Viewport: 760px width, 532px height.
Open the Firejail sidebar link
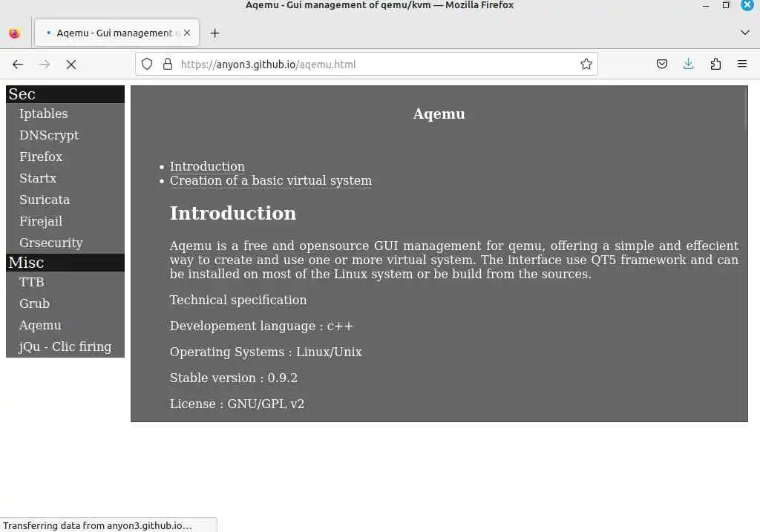coord(41,221)
